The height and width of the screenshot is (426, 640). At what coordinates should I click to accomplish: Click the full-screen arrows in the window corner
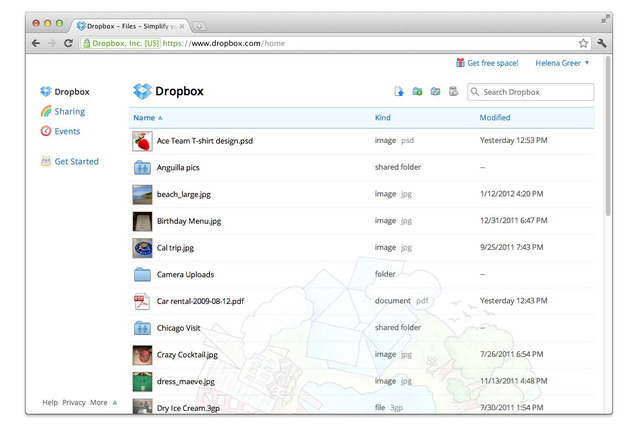(x=606, y=18)
